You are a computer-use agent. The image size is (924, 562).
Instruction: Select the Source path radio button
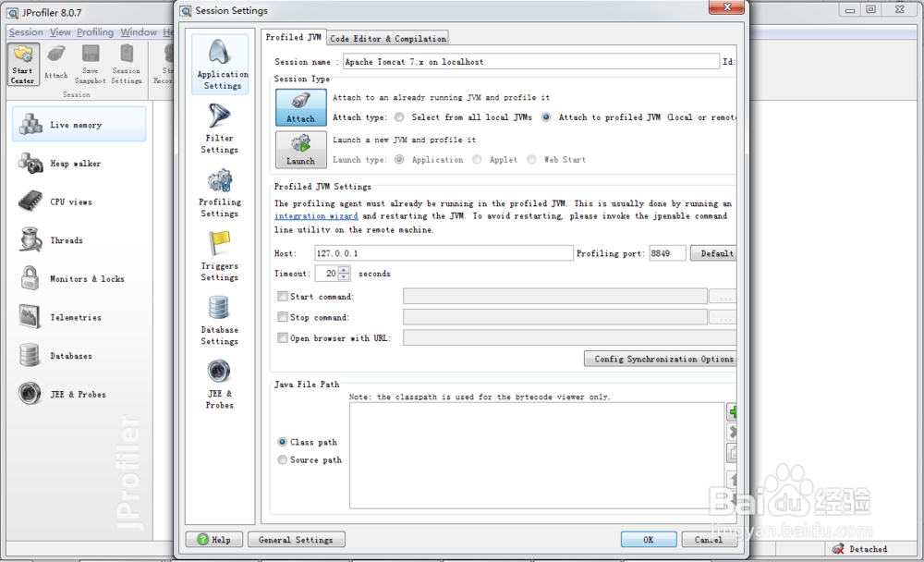pos(282,459)
